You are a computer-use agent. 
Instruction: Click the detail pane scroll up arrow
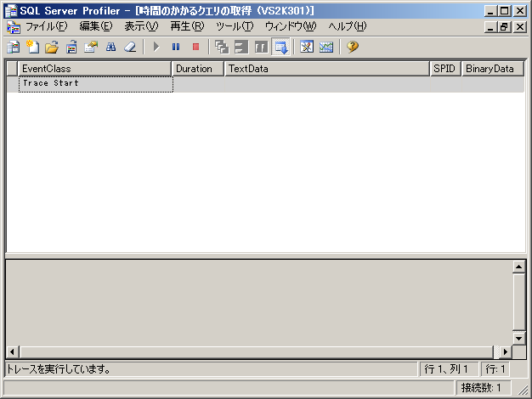click(518, 267)
